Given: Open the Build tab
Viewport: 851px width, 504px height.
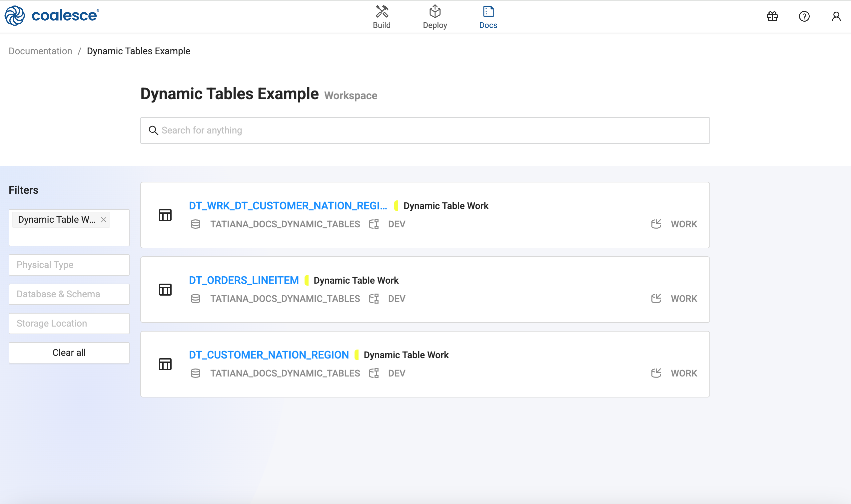Looking at the screenshot, I should [382, 17].
